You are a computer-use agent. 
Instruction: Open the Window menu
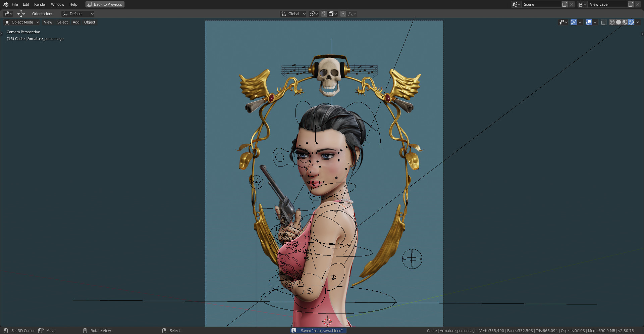(57, 4)
